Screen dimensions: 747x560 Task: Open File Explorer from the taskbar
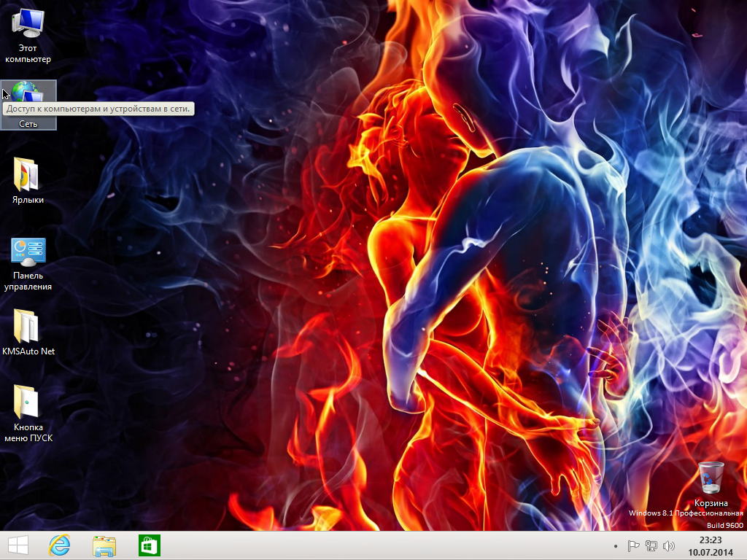(x=104, y=545)
